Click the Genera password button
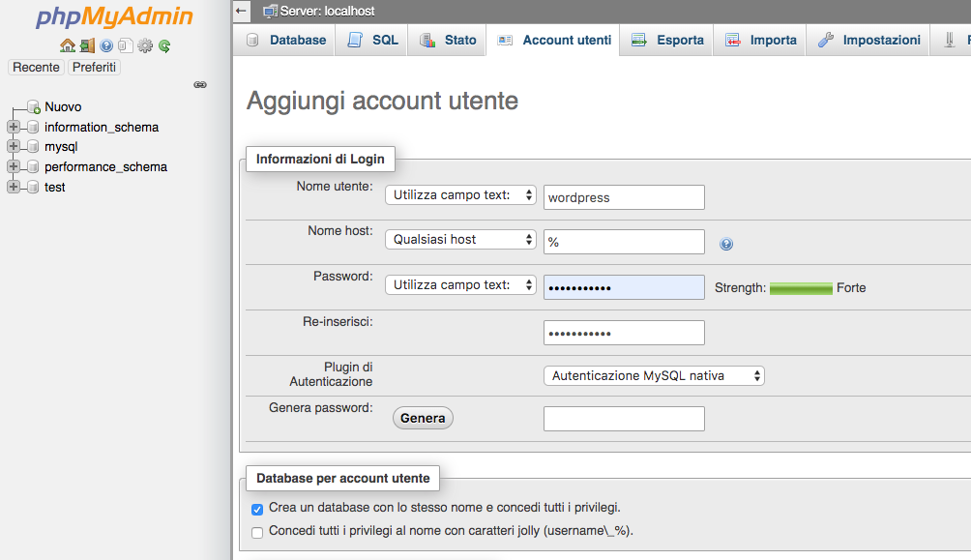Image resolution: width=971 pixels, height=560 pixels. [x=423, y=418]
